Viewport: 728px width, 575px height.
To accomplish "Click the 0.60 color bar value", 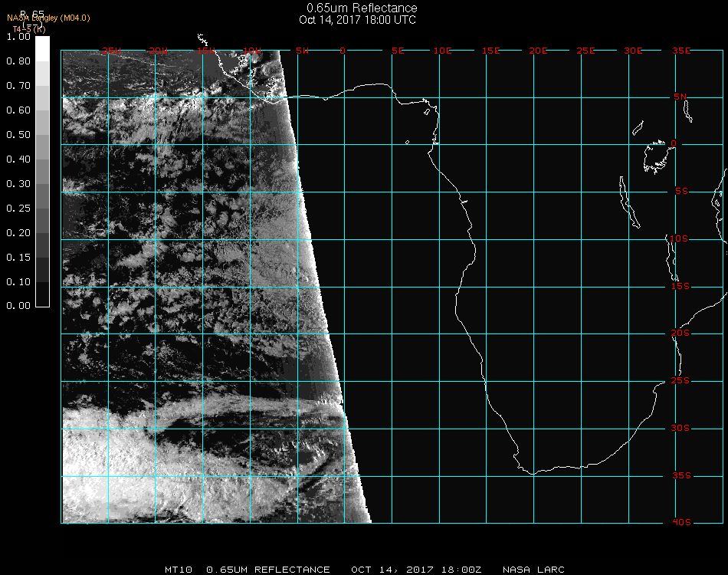I will pyautogui.click(x=18, y=110).
